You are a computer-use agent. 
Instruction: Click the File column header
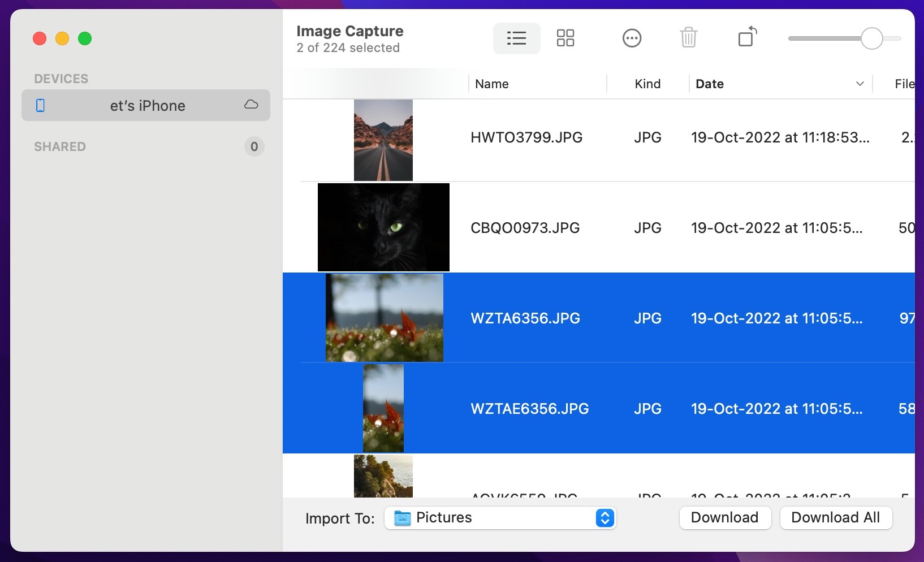(x=904, y=84)
